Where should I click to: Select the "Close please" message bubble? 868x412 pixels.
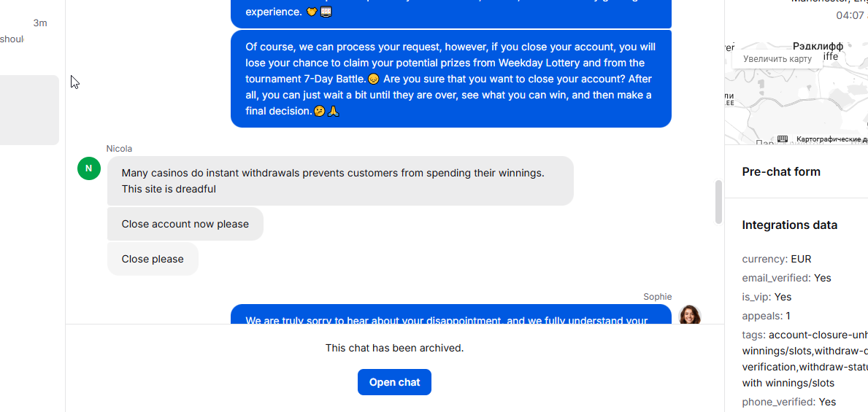(x=153, y=259)
